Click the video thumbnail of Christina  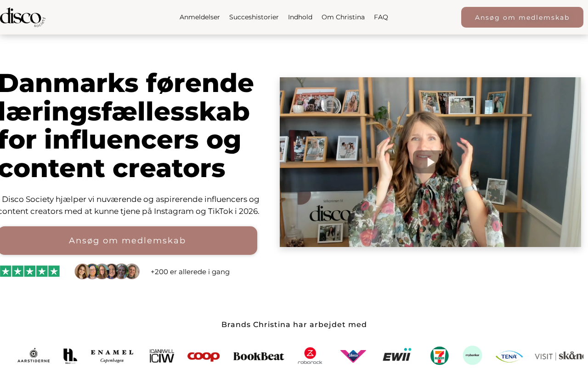pos(430,162)
